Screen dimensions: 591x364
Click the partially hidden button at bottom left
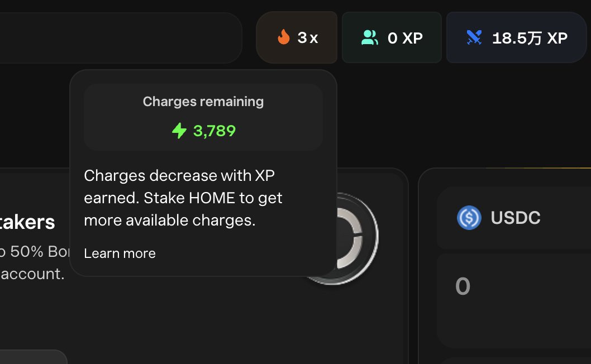tap(32, 357)
